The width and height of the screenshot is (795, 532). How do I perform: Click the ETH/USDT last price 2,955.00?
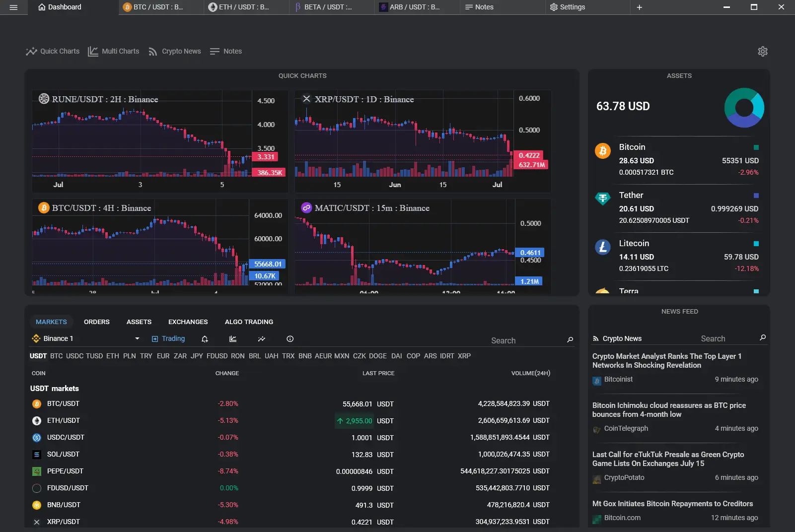(355, 421)
